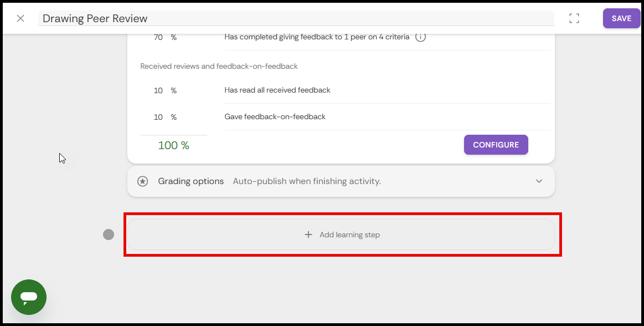
Task: Click Auto-publish when finishing activity text
Action: point(307,181)
